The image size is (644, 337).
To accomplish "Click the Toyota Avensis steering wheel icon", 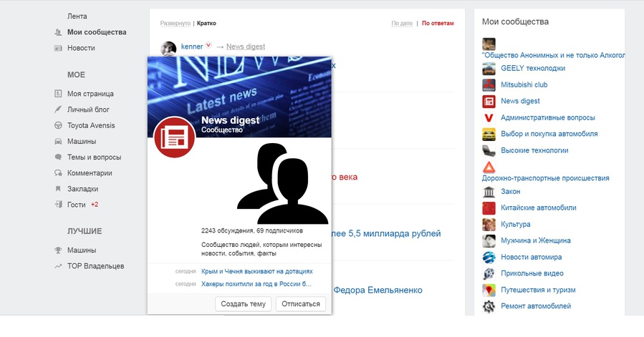I will [58, 125].
